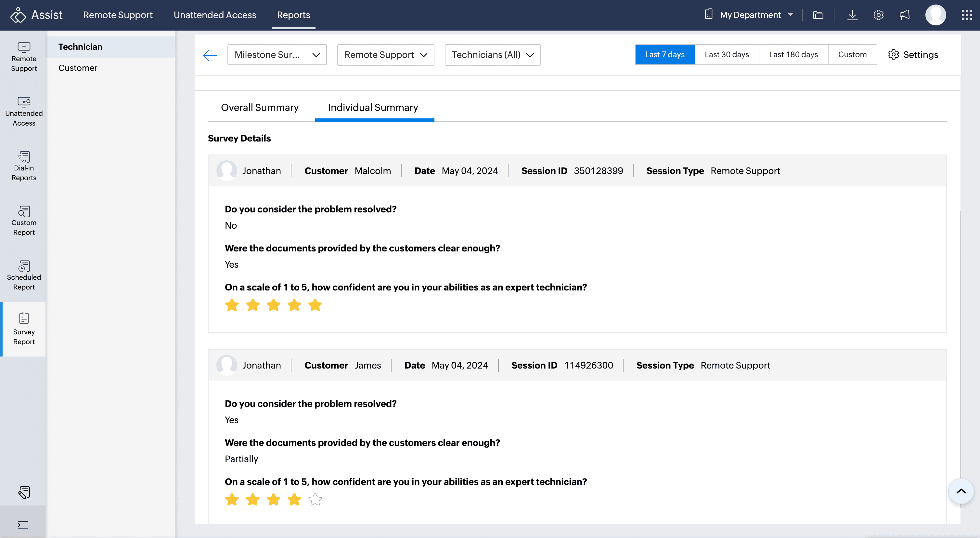Open the Milestone Survey dropdown
The width and height of the screenshot is (980, 538).
click(x=277, y=55)
